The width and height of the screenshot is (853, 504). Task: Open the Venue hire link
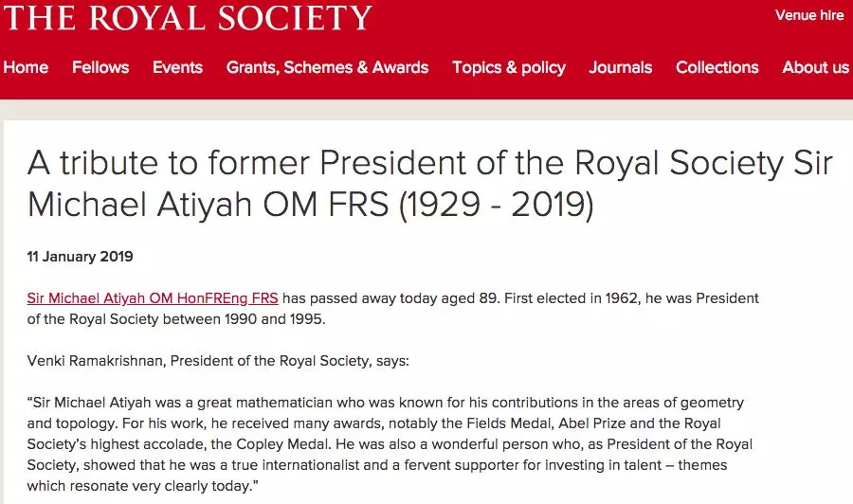(808, 15)
